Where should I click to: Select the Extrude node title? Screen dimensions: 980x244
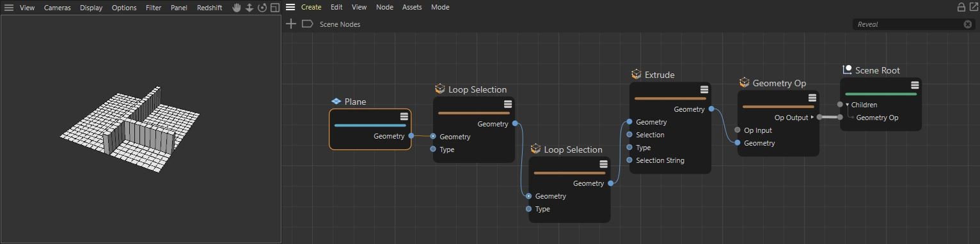click(x=660, y=75)
